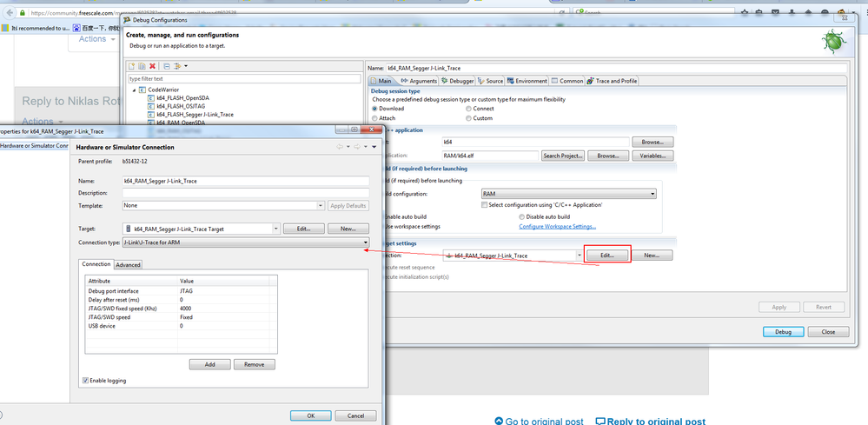Select Hardware or Simulator Connection page item

[34, 145]
